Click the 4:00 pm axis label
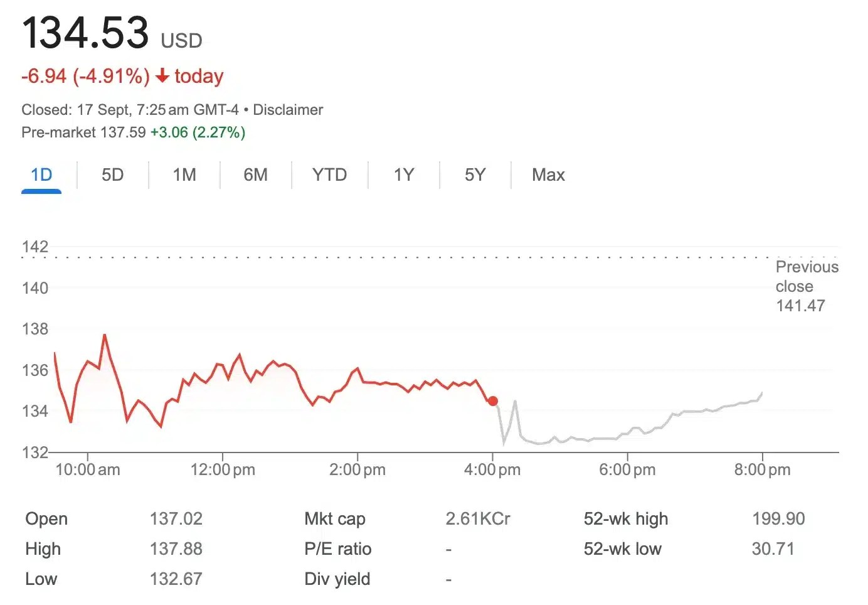868x605 pixels. click(492, 469)
